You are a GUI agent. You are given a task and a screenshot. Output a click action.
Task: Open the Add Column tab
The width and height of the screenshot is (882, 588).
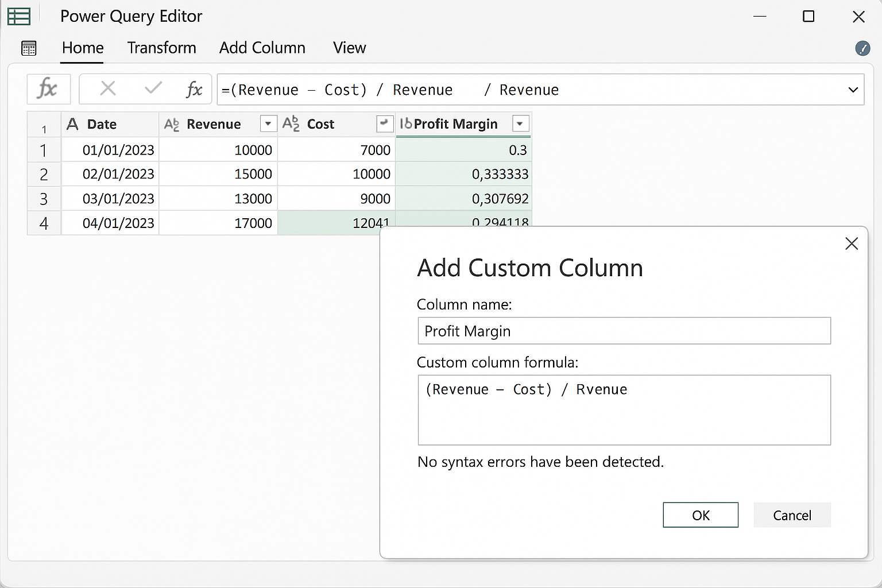pyautogui.click(x=262, y=48)
